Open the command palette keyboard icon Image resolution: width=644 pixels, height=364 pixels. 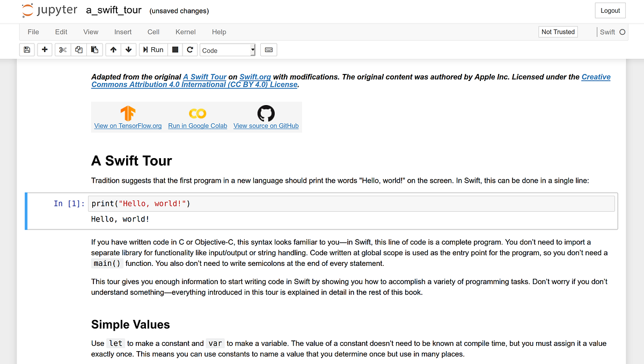pyautogui.click(x=268, y=49)
